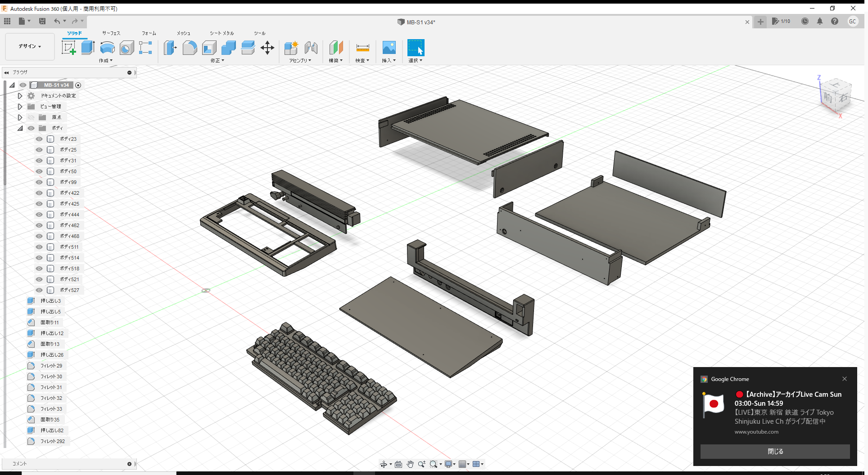Activate the Move/Copy tool
This screenshot has height=475, width=868.
coord(267,47)
